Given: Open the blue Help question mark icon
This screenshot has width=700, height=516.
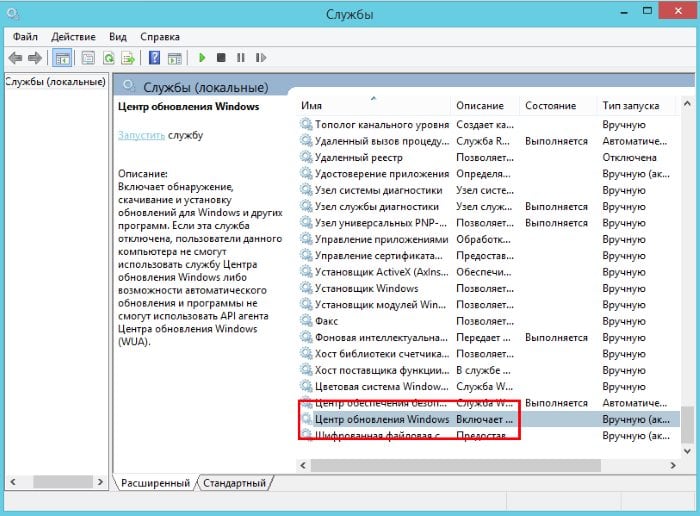Looking at the screenshot, I should tap(154, 58).
